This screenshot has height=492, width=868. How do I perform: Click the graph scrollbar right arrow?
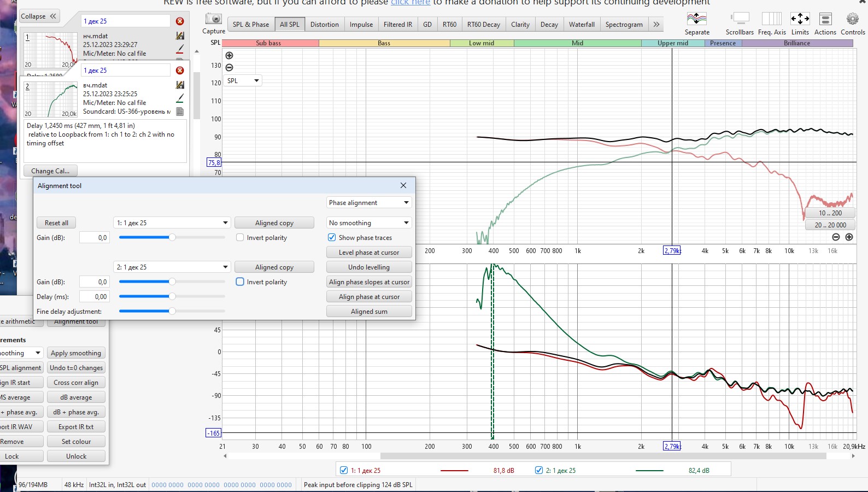[853, 456]
